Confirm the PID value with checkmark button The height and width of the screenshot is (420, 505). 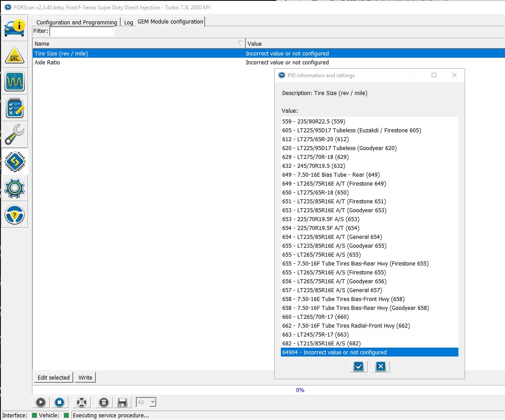(359, 366)
